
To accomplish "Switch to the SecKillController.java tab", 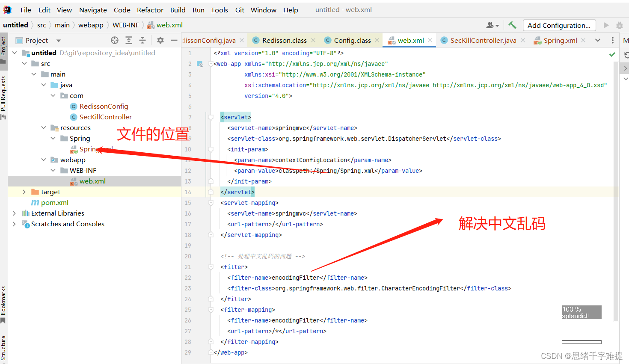I will 483,40.
